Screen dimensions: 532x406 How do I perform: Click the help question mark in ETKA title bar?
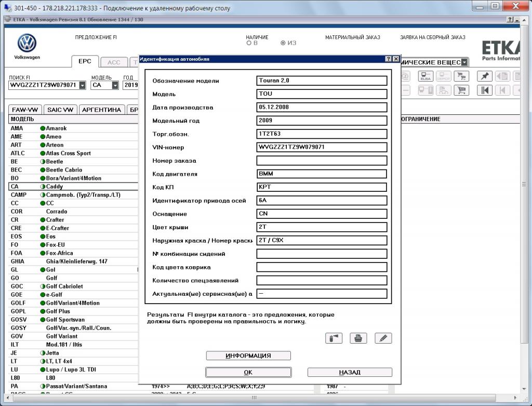point(510,20)
